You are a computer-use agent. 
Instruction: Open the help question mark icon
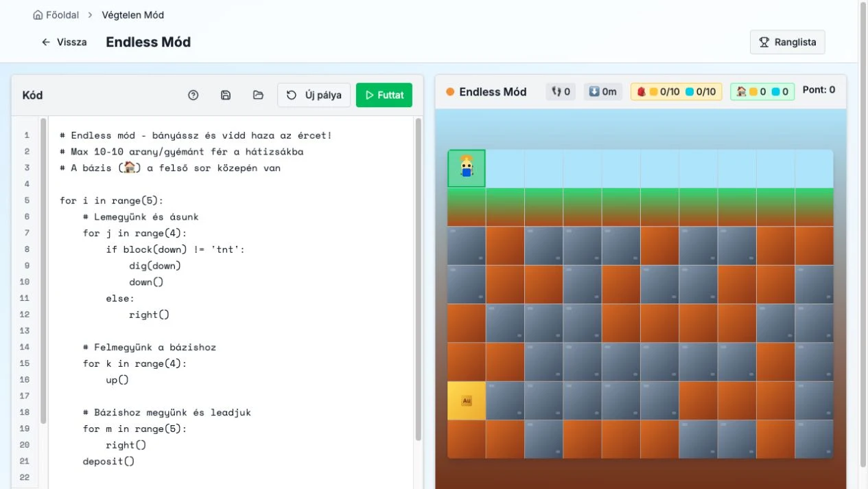point(193,95)
